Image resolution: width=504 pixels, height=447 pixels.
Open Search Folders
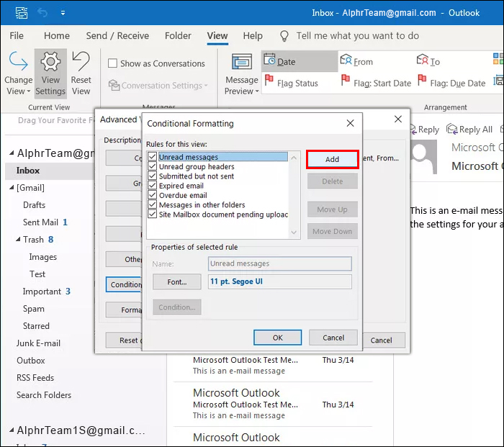tap(44, 395)
